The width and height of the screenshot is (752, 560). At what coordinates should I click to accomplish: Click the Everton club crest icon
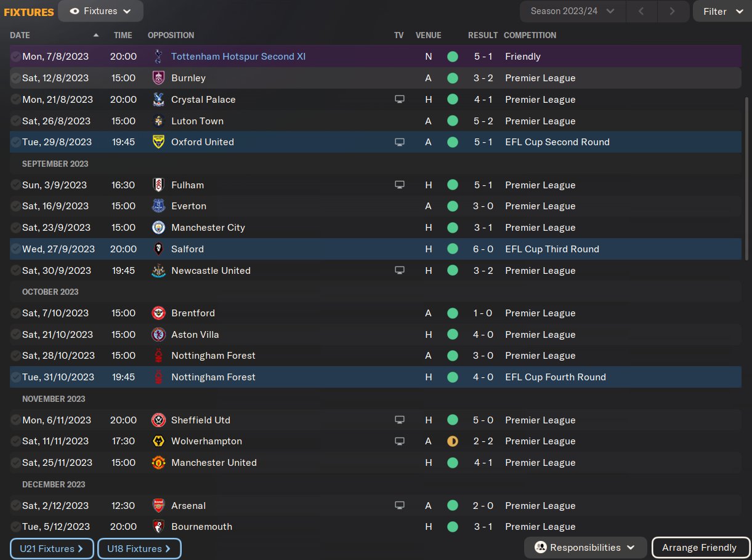coord(158,206)
